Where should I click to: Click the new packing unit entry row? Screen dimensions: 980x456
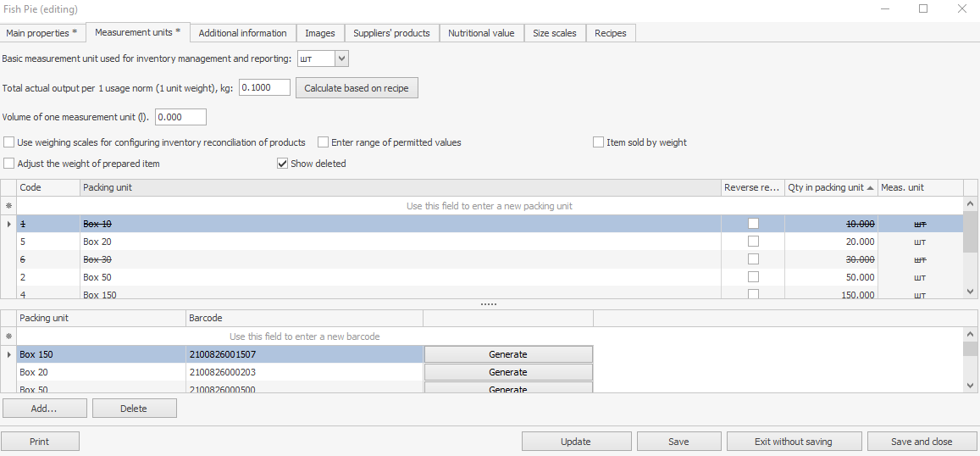[490, 206]
